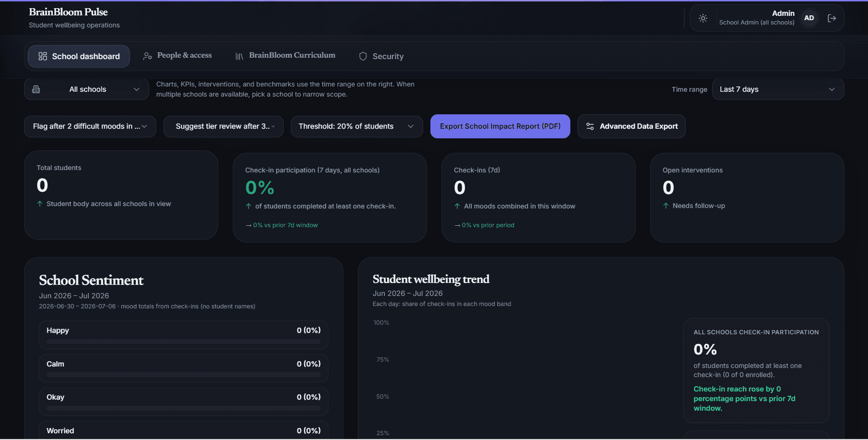This screenshot has height=440, width=868.
Task: Click the Student wellbeing trend heading
Action: pos(431,279)
